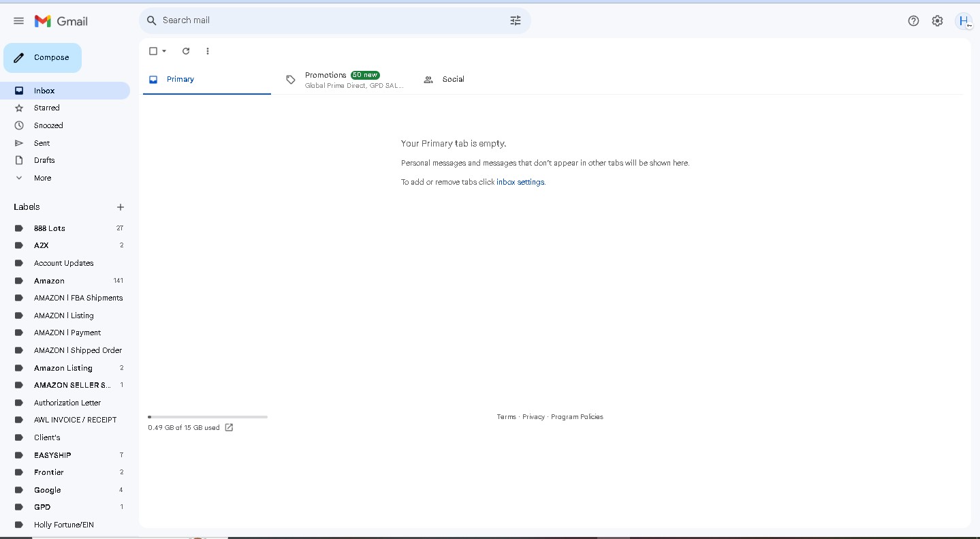Open the Holly Fortune/EIN label
This screenshot has height=539, width=980.
65,525
